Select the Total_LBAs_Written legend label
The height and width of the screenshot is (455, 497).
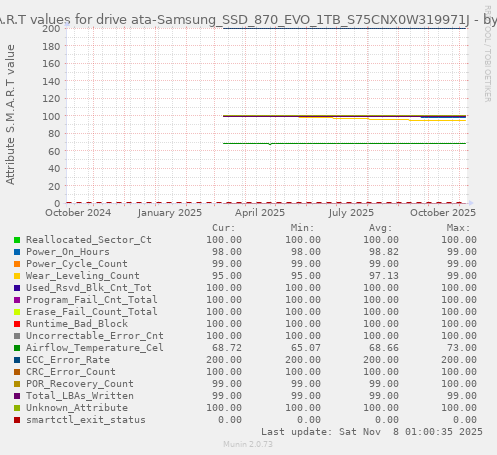(80, 396)
